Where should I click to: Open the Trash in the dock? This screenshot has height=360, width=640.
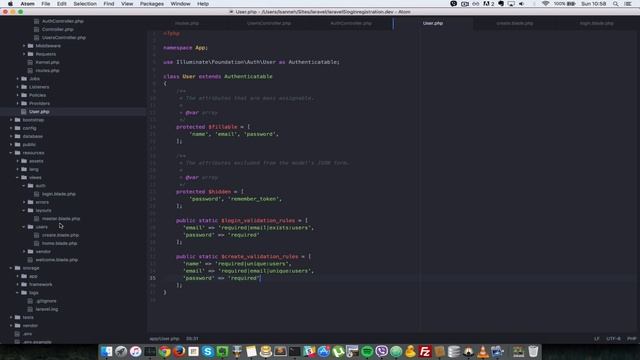533,351
